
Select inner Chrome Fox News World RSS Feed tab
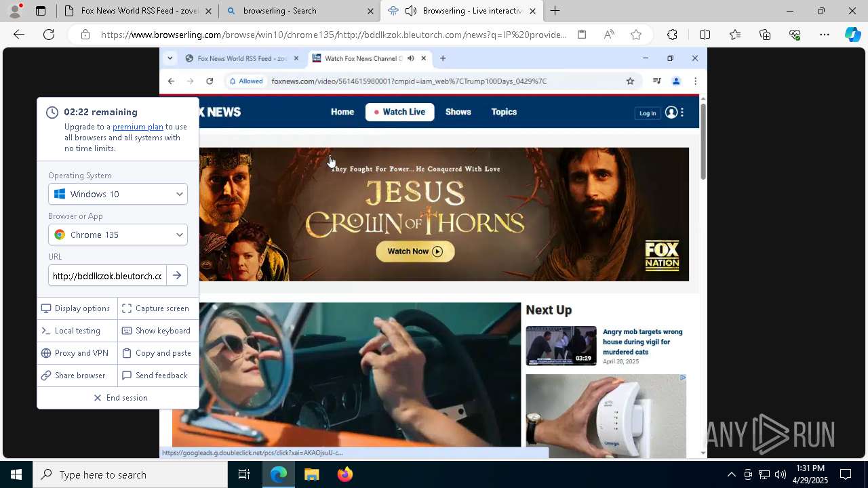(x=242, y=58)
